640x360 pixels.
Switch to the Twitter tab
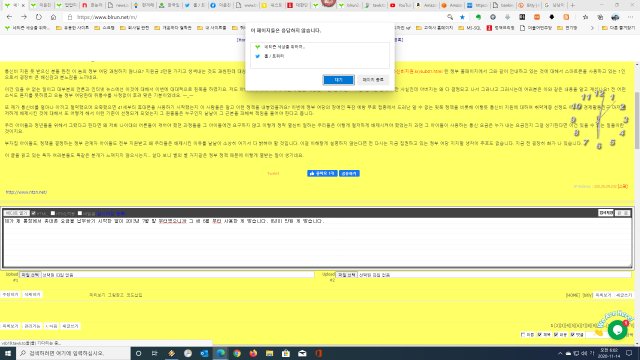pos(195,5)
